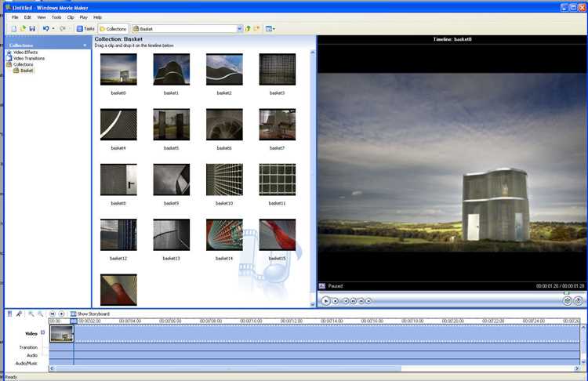The width and height of the screenshot is (588, 381).
Task: Select the basket5 clip thumbnail
Action: pos(172,125)
